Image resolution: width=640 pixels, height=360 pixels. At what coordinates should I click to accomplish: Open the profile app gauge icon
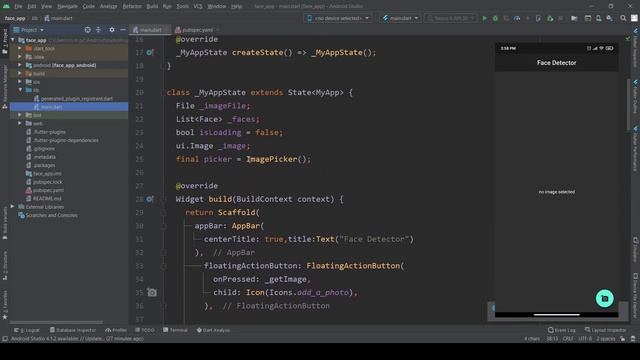pos(517,18)
